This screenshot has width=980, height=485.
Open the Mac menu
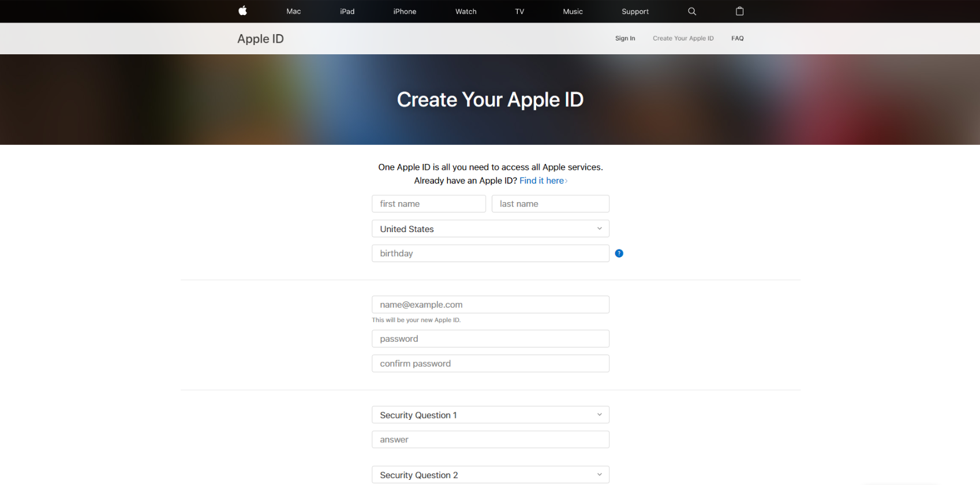pos(294,12)
